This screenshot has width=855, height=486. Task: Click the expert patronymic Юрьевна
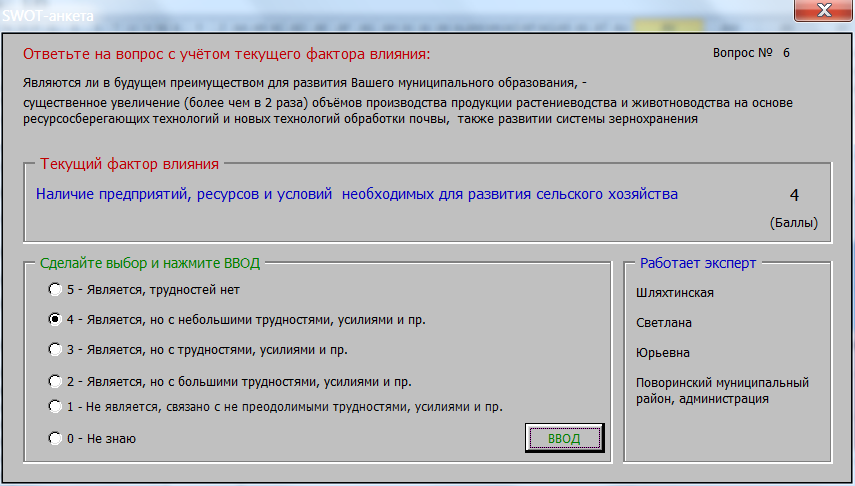coord(663,353)
